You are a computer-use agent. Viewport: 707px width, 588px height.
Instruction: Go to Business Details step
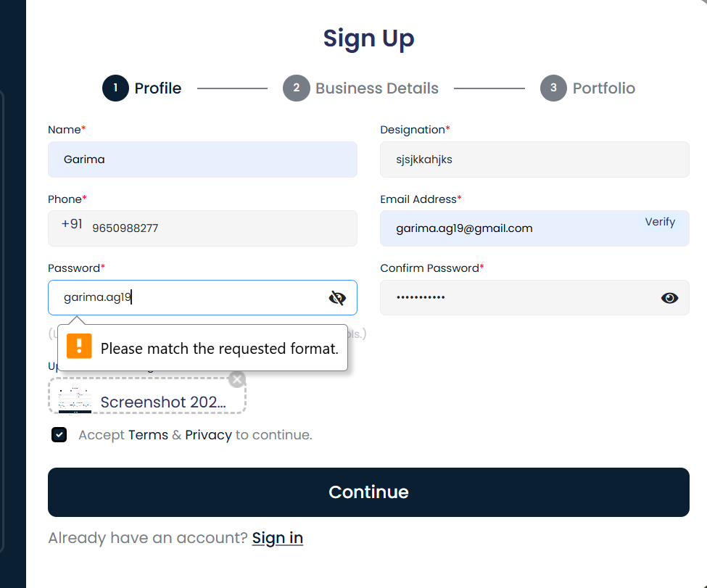click(376, 88)
